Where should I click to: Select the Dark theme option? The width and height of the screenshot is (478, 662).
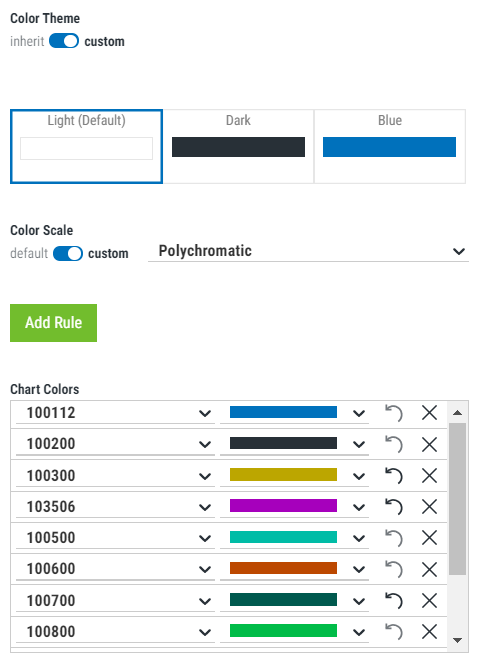point(238,147)
